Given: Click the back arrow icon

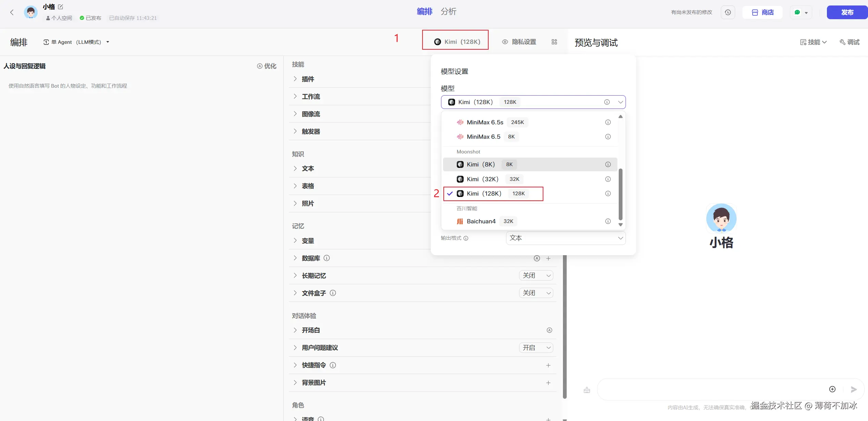Looking at the screenshot, I should [12, 12].
